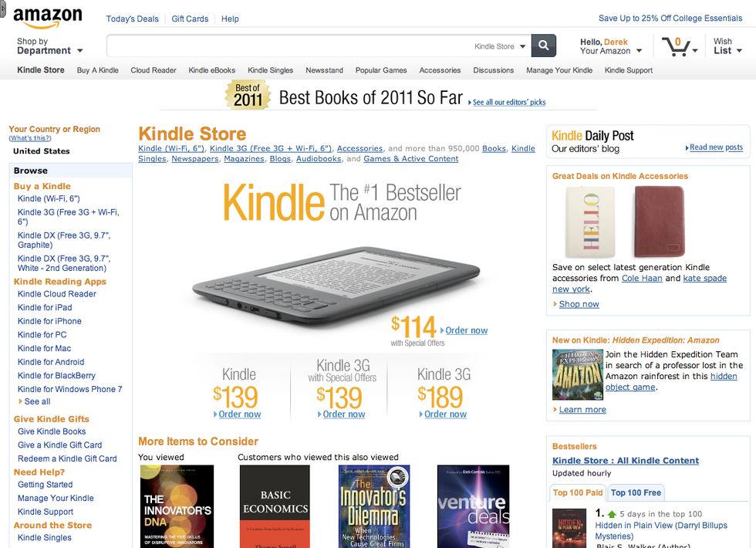
Task: Select the Basic Economics book cover
Action: 275,506
